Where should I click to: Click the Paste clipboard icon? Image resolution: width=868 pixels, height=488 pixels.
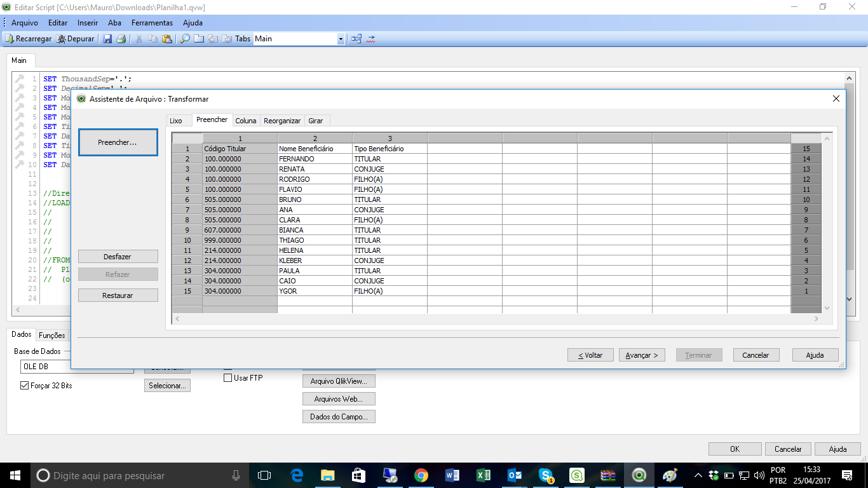pos(167,39)
